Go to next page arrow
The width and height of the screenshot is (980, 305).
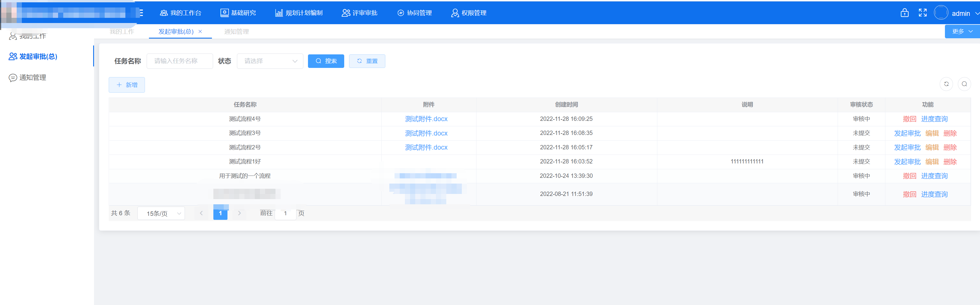[x=239, y=213]
